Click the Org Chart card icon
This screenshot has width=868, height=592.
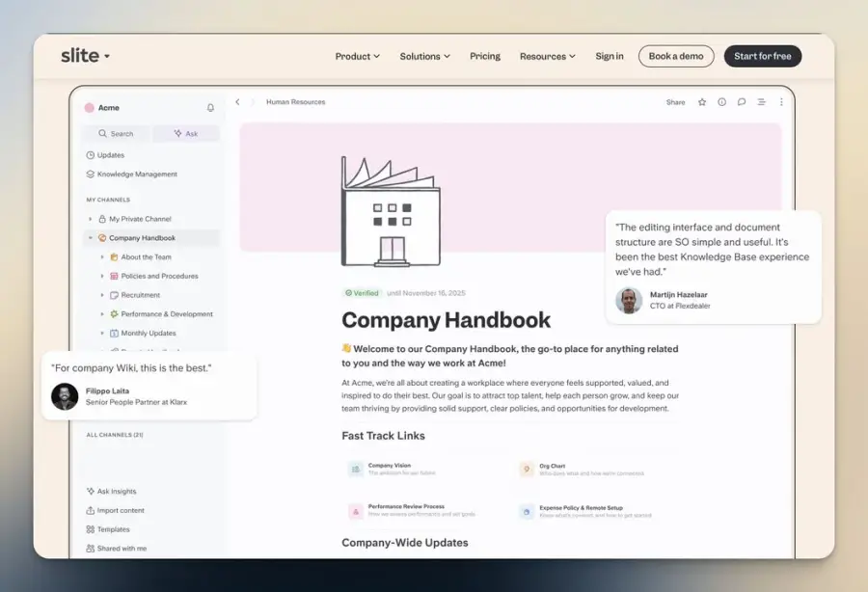[x=527, y=470]
